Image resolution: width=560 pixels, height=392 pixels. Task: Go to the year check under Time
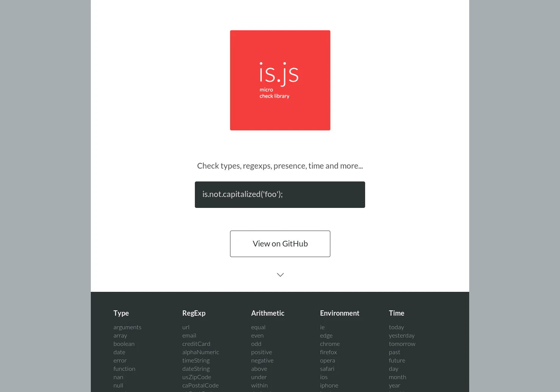[x=395, y=386]
